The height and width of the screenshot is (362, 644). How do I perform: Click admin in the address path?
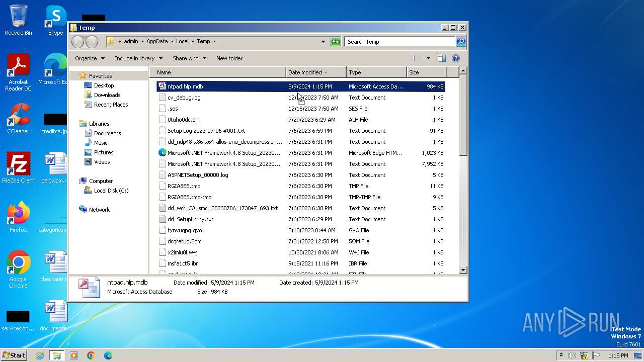[x=131, y=42]
